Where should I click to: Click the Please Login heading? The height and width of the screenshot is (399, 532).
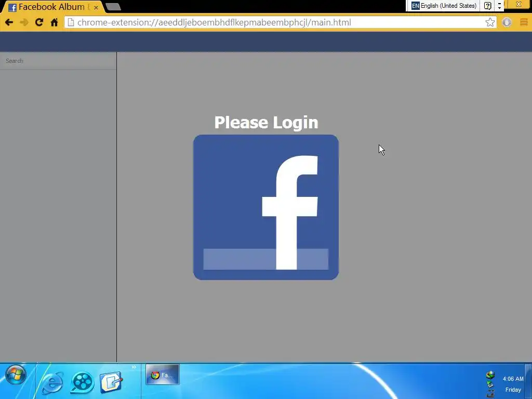266,123
